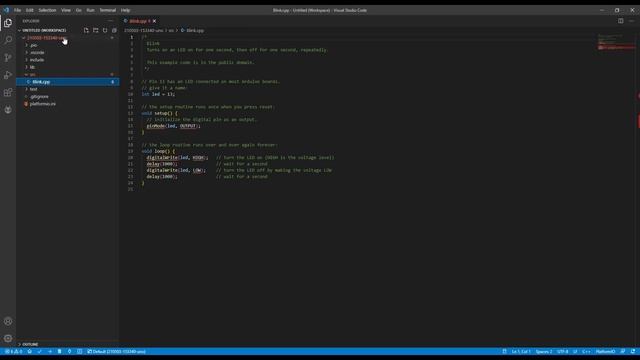The width and height of the screenshot is (640, 360).
Task: Click the VS Code logo in the title bar
Action: point(6,10)
